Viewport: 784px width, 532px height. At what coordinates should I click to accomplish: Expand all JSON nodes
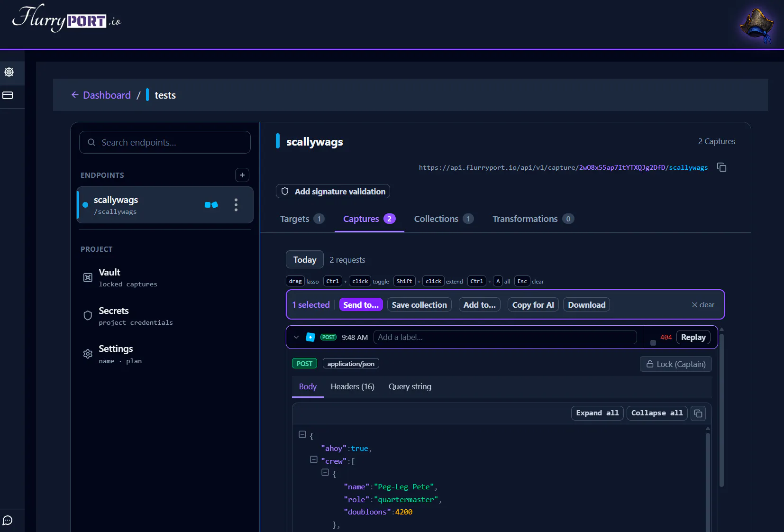[x=597, y=413]
